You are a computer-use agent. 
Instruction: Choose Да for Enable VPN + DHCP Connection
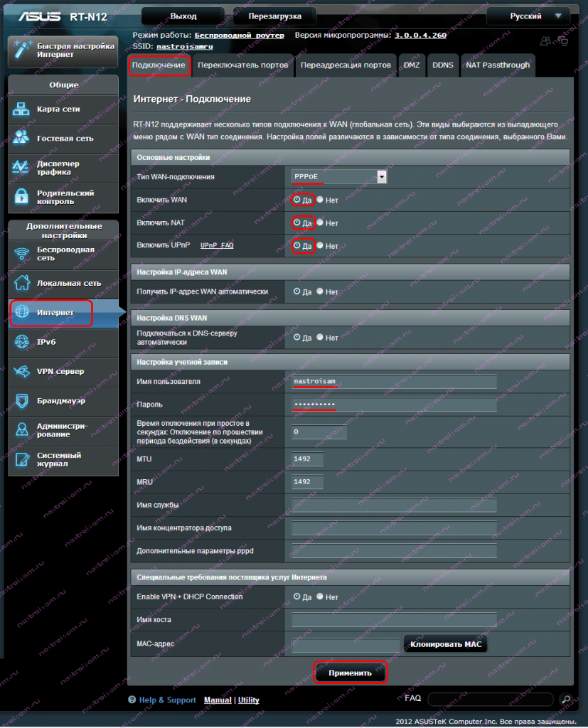296,596
